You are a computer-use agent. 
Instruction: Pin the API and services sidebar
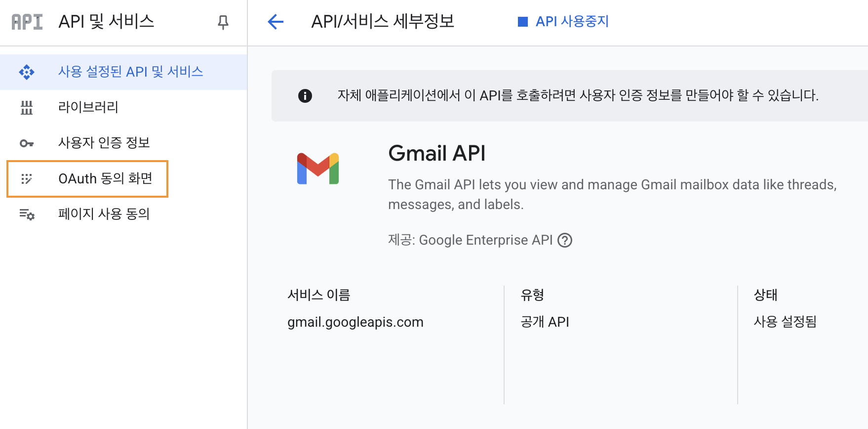[223, 22]
